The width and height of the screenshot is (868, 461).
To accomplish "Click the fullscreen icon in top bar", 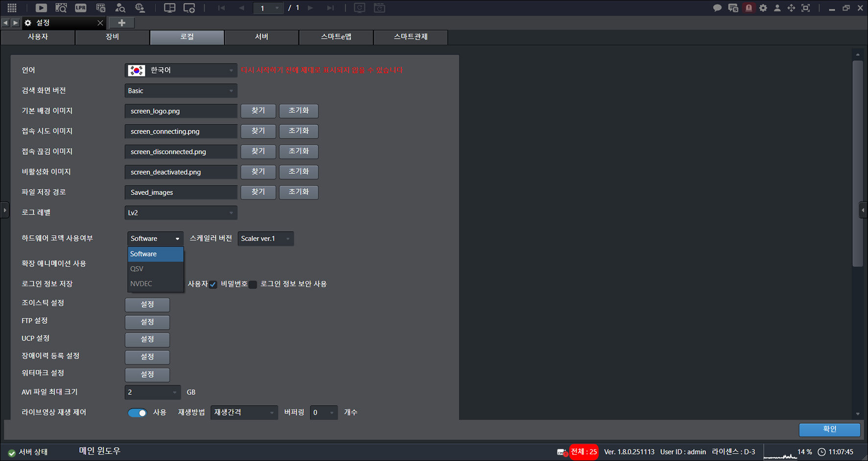I will click(805, 8).
